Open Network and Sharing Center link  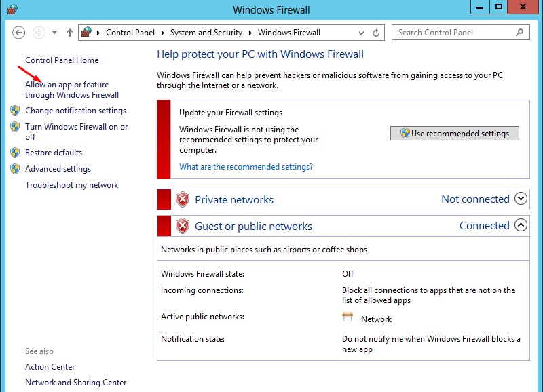pyautogui.click(x=75, y=383)
